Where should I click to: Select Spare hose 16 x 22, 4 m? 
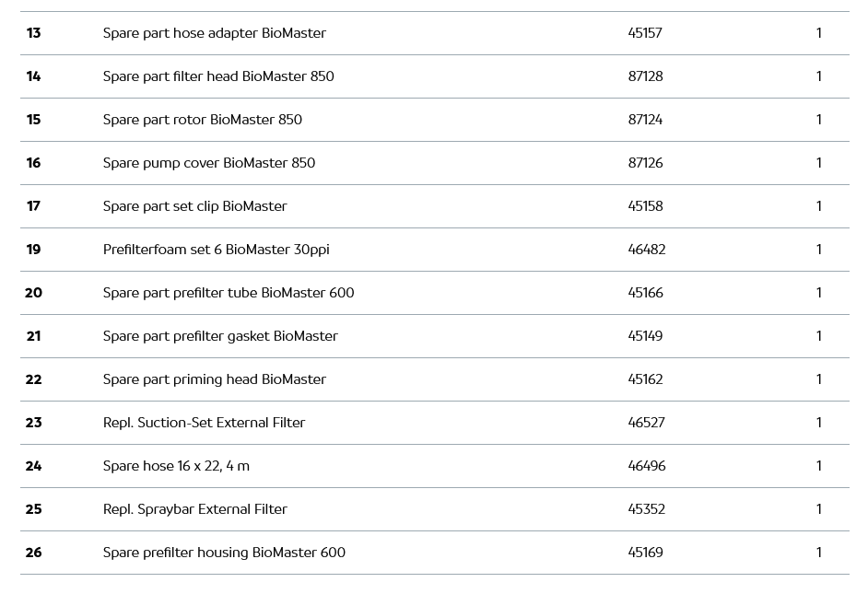pos(176,466)
